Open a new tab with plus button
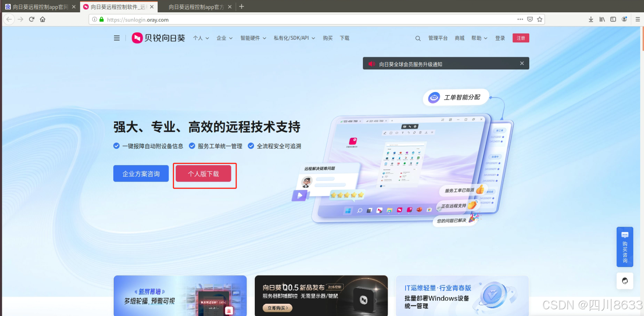This screenshot has height=316, width=644. tap(241, 7)
